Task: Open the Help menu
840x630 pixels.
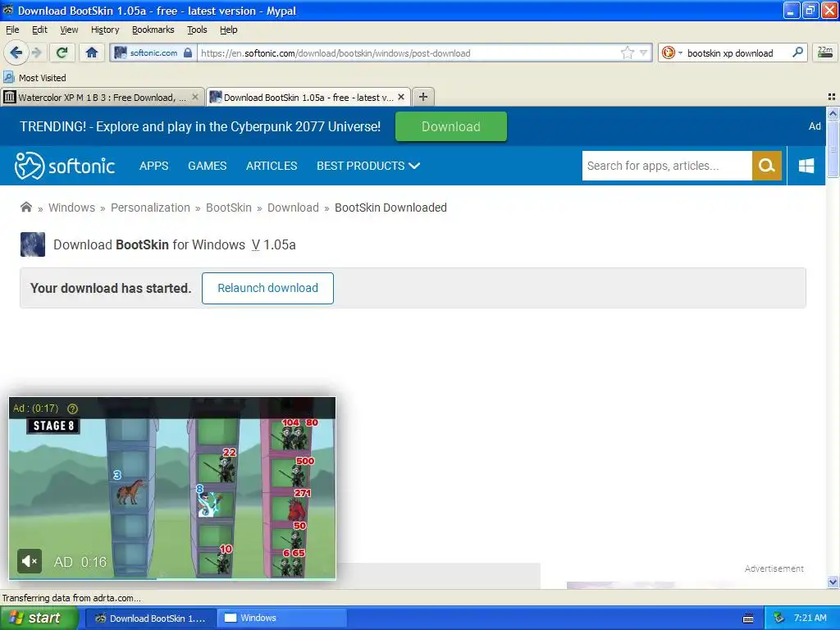Action: (x=229, y=30)
